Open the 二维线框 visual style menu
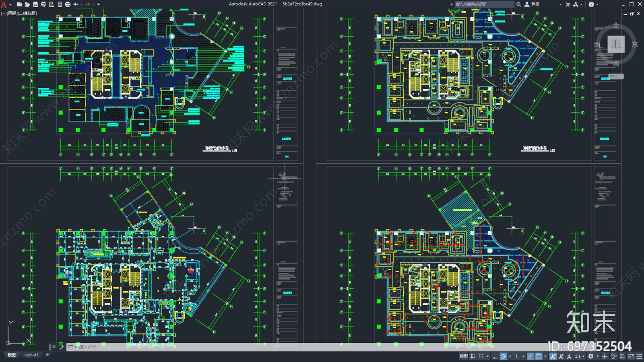Screen dimensions: 644x362 (x=28, y=13)
